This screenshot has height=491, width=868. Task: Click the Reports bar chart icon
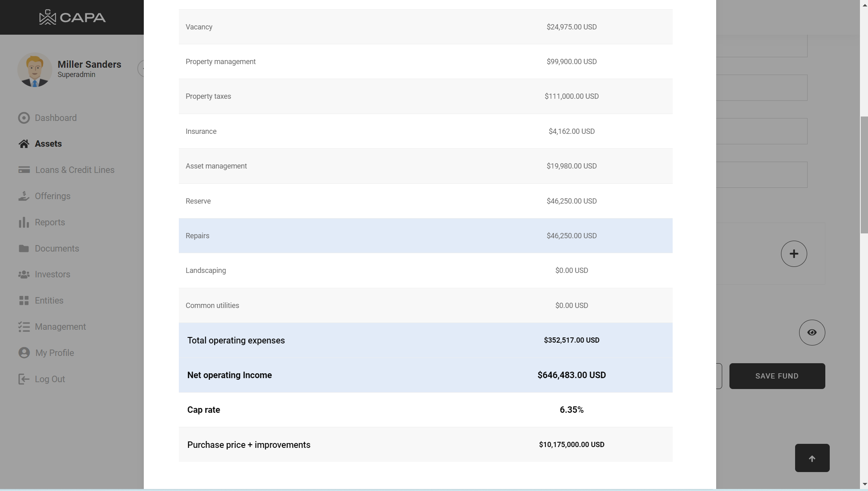[x=24, y=222]
